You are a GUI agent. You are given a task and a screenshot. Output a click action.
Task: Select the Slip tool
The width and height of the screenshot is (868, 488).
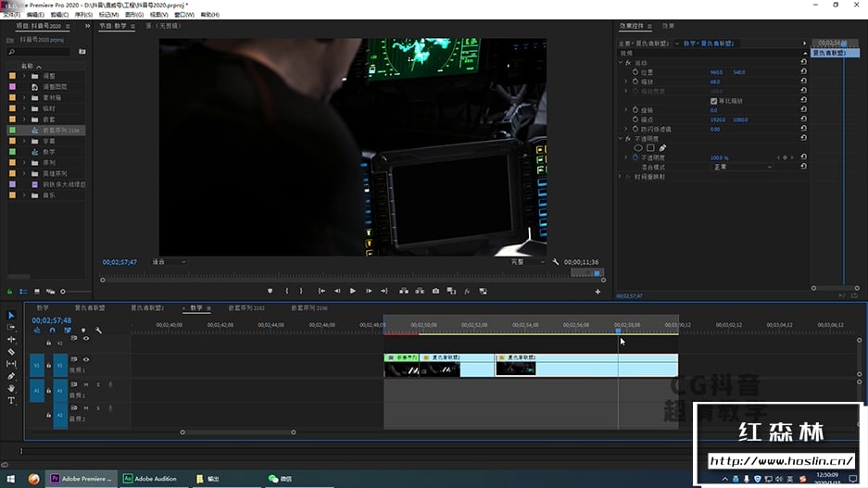point(11,364)
